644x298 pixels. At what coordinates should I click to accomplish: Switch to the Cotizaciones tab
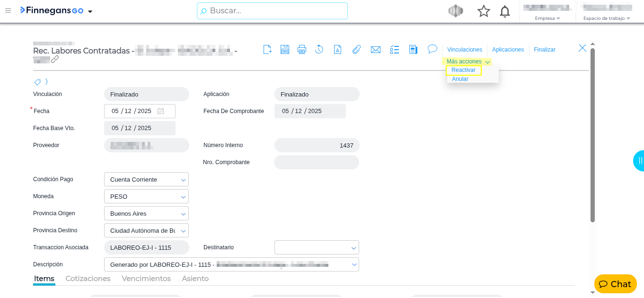(x=88, y=279)
